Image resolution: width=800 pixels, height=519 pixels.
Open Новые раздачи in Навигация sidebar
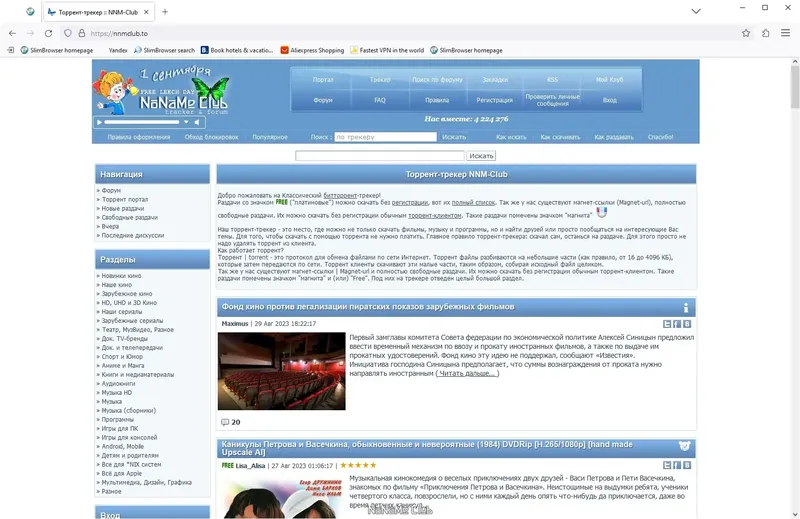123,208
